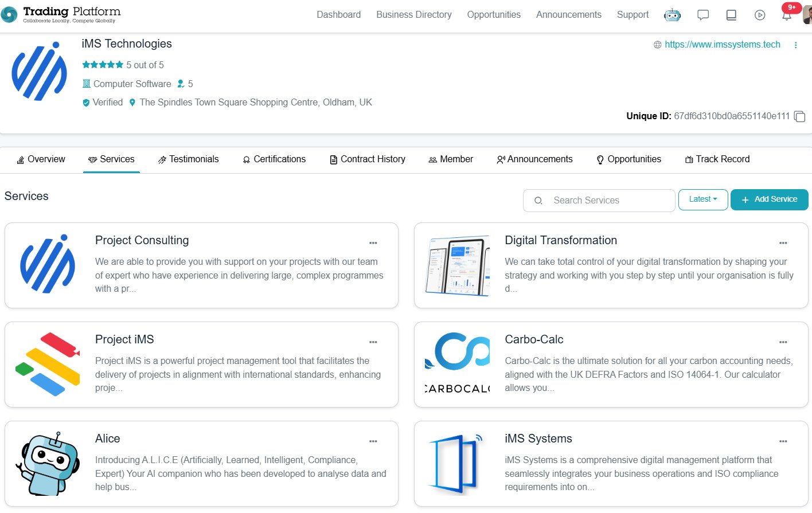Click the play video tutorial icon
Image resolution: width=812 pixels, height=513 pixels.
(760, 15)
